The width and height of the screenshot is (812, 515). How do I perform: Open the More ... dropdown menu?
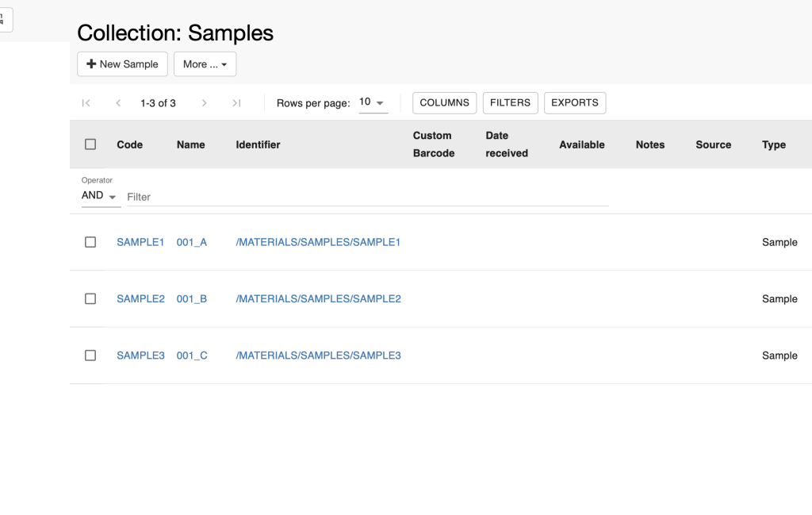tap(205, 64)
